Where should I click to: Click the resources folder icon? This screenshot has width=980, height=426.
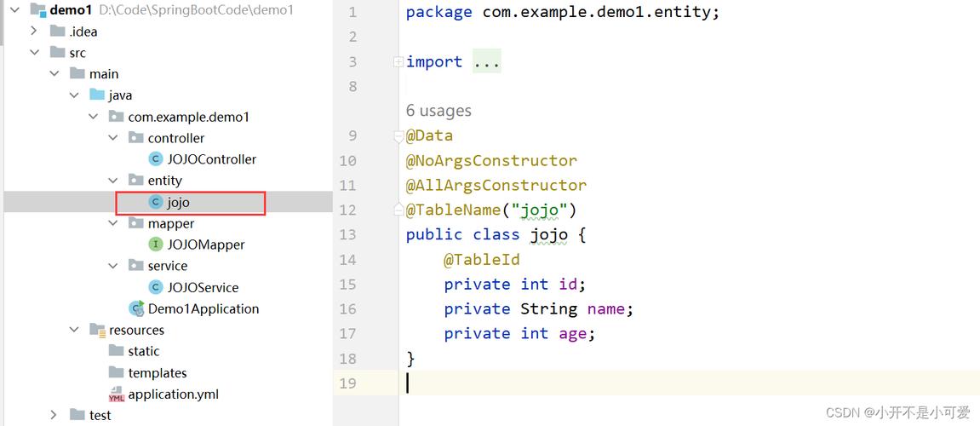point(97,330)
